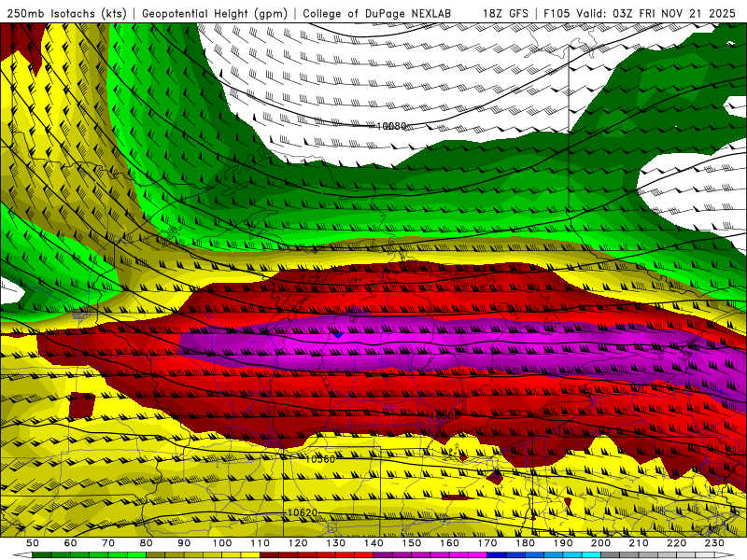Click the 150 value on the color scale

(411, 543)
